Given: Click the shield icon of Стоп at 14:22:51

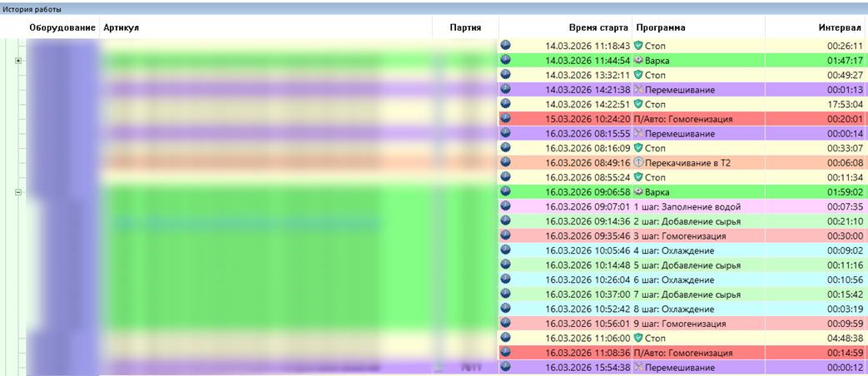Looking at the screenshot, I should [x=638, y=104].
